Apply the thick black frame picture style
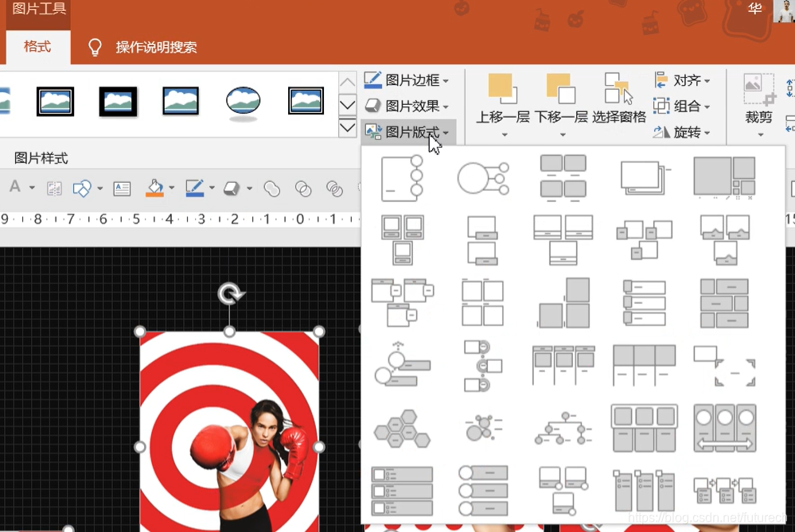Image resolution: width=795 pixels, height=532 pixels. tap(118, 101)
